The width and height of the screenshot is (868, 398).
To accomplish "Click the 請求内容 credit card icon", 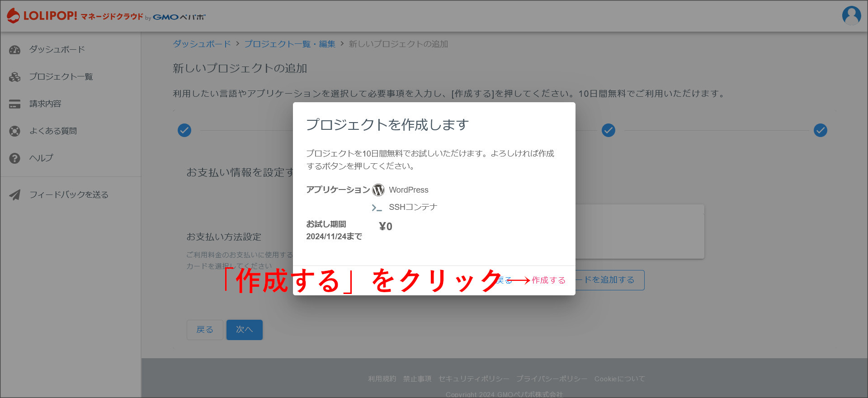I will click(15, 104).
